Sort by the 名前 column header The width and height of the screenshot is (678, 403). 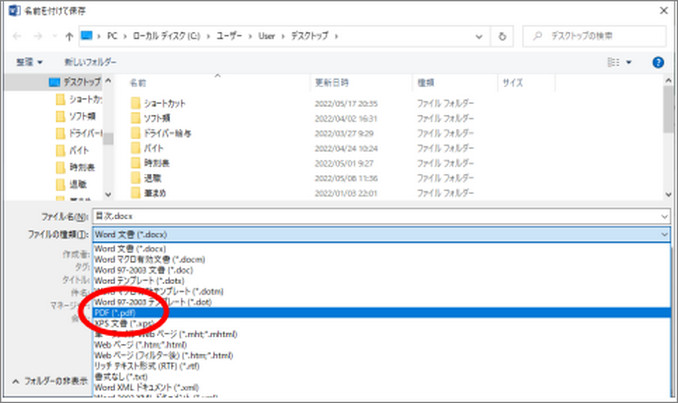(x=138, y=83)
